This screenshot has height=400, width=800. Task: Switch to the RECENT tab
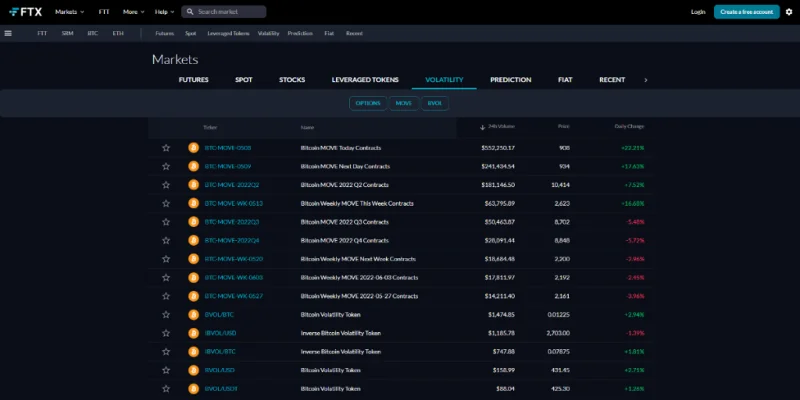click(x=612, y=80)
